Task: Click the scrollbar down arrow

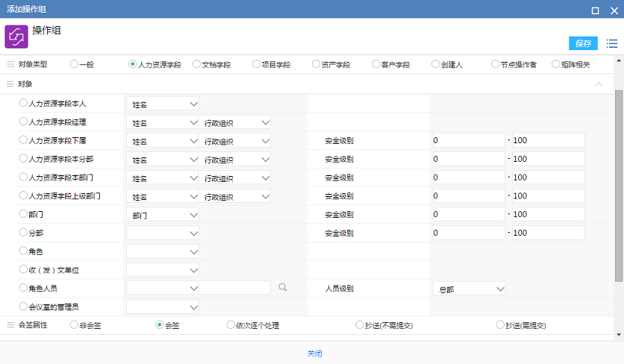Action: click(x=619, y=335)
